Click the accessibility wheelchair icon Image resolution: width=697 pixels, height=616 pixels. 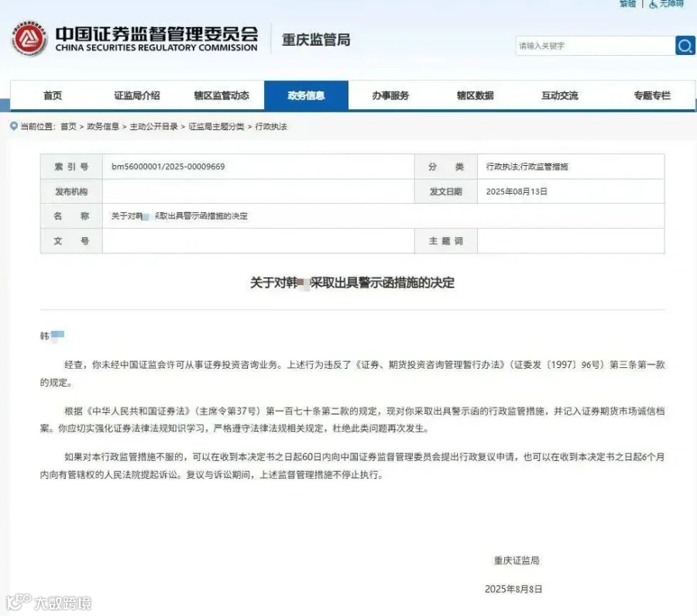coord(653,4)
